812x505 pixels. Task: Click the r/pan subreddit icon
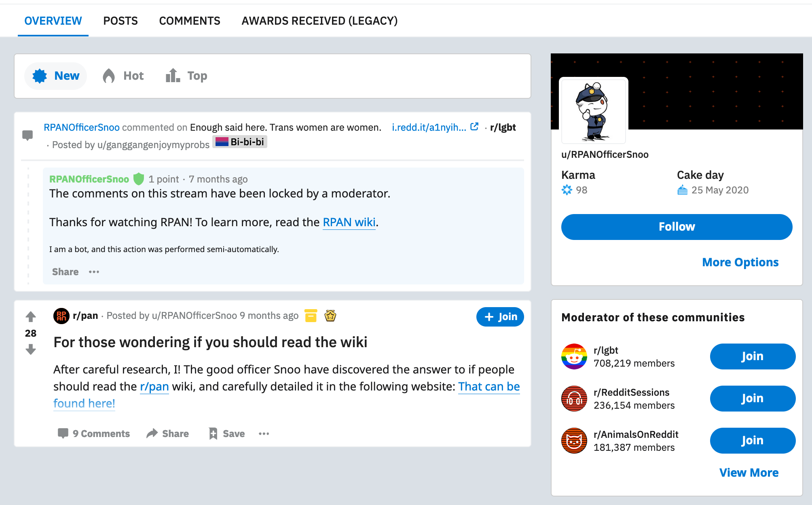[x=61, y=316]
